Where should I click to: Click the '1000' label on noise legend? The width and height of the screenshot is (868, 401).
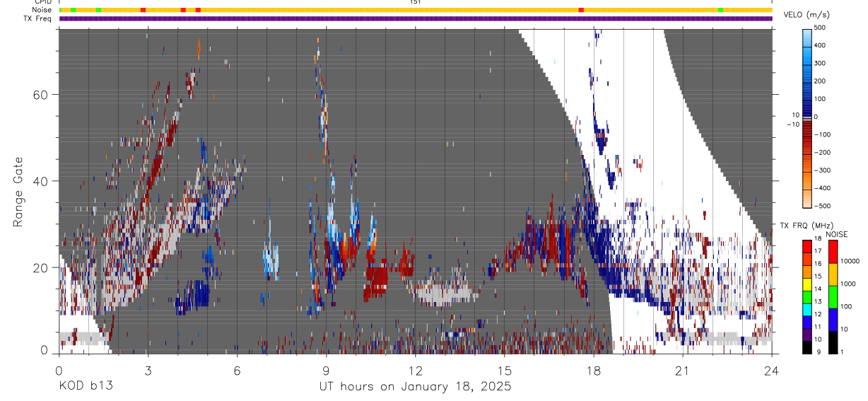pos(847,284)
